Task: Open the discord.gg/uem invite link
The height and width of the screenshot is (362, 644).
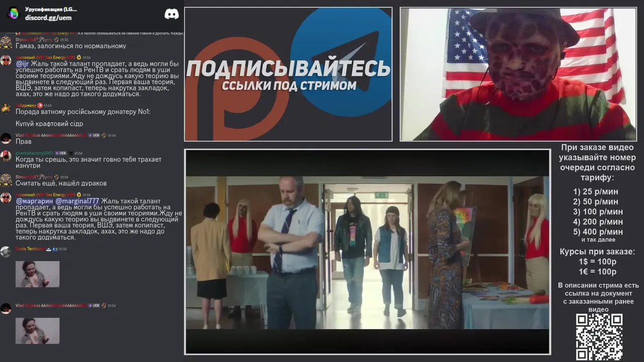Action: click(x=48, y=18)
